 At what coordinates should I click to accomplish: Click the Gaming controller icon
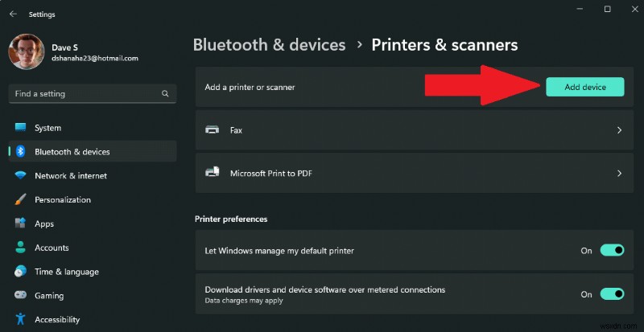point(20,296)
